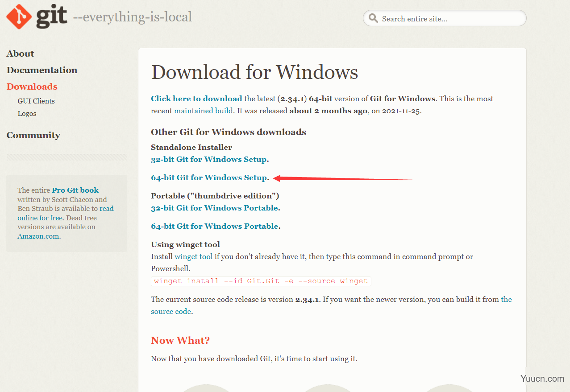Download 64-bit Git for Windows Setup
570x392 pixels.
coord(209,177)
